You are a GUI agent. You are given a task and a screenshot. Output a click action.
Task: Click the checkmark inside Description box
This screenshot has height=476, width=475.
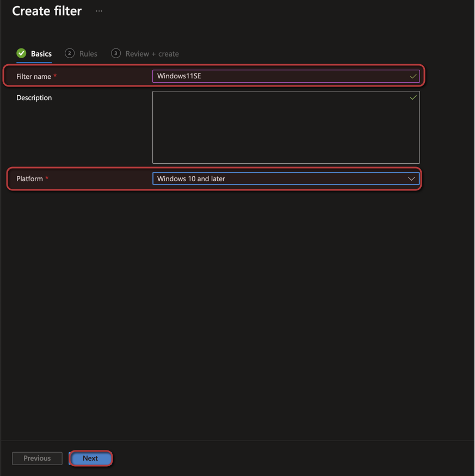pos(413,98)
